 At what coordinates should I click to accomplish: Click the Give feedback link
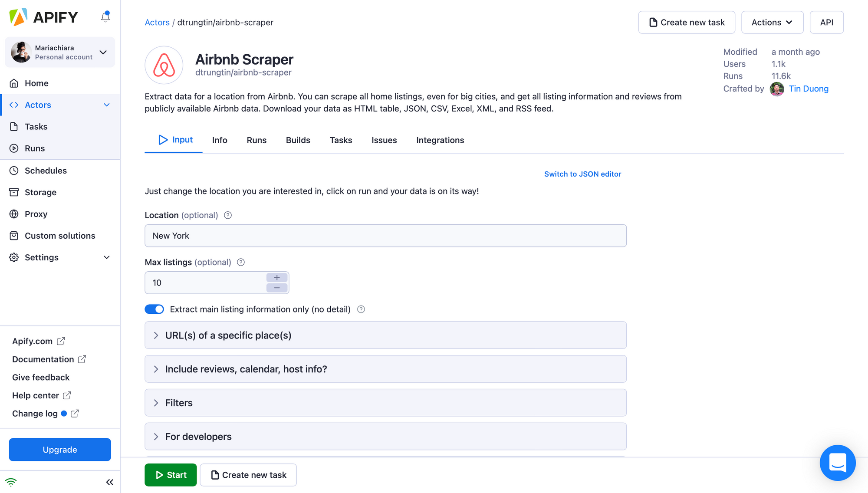coord(41,377)
